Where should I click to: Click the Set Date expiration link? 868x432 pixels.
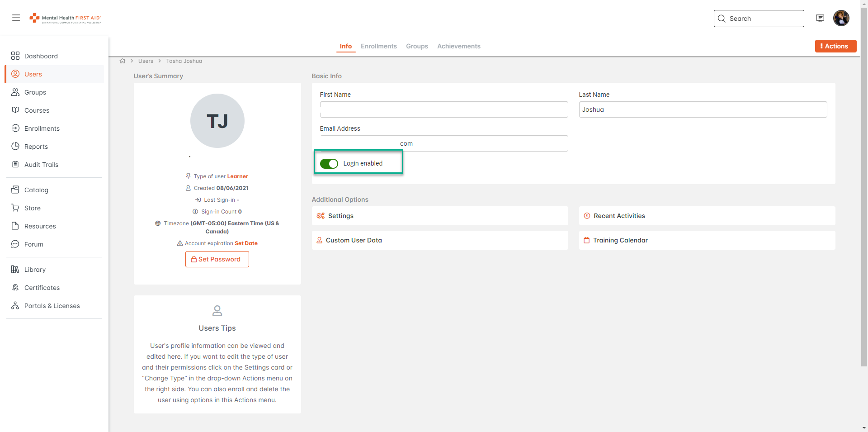(246, 243)
